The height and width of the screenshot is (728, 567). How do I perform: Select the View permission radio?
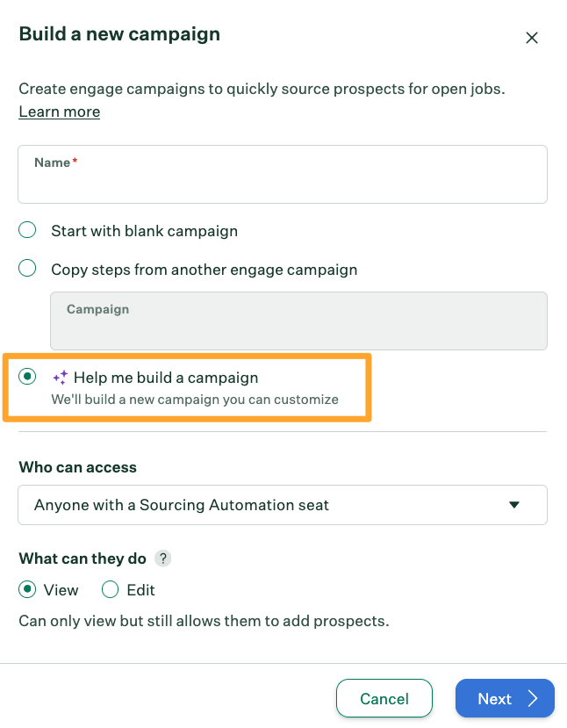pyautogui.click(x=28, y=590)
